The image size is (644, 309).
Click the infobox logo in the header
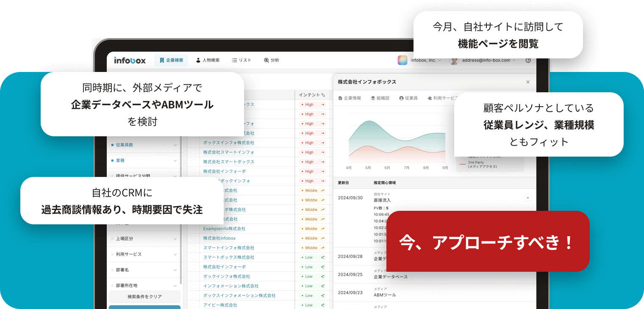coord(130,61)
